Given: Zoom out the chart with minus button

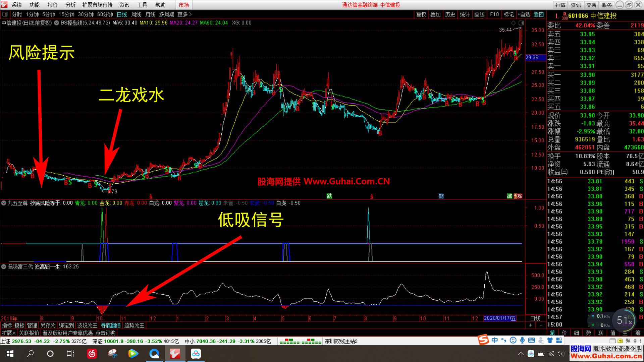Looking at the screenshot, I should (541, 325).
